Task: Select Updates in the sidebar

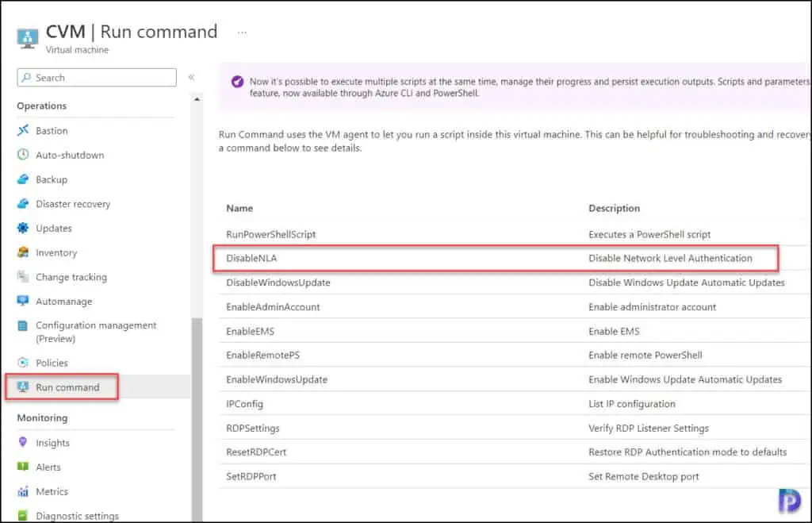Action: pos(54,228)
